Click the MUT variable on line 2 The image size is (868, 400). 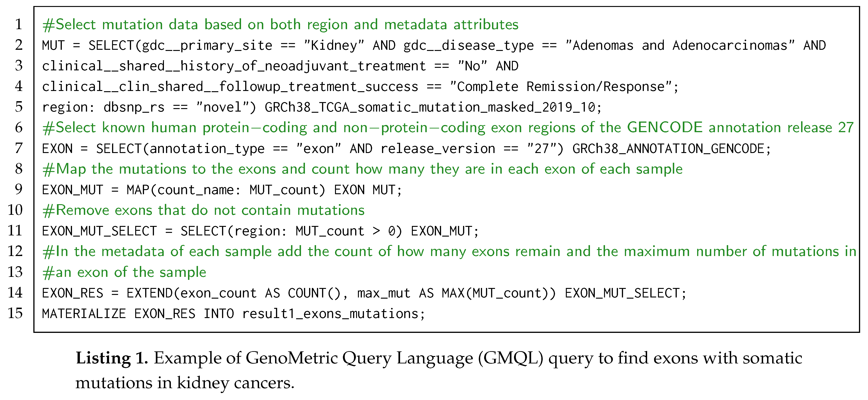53,46
